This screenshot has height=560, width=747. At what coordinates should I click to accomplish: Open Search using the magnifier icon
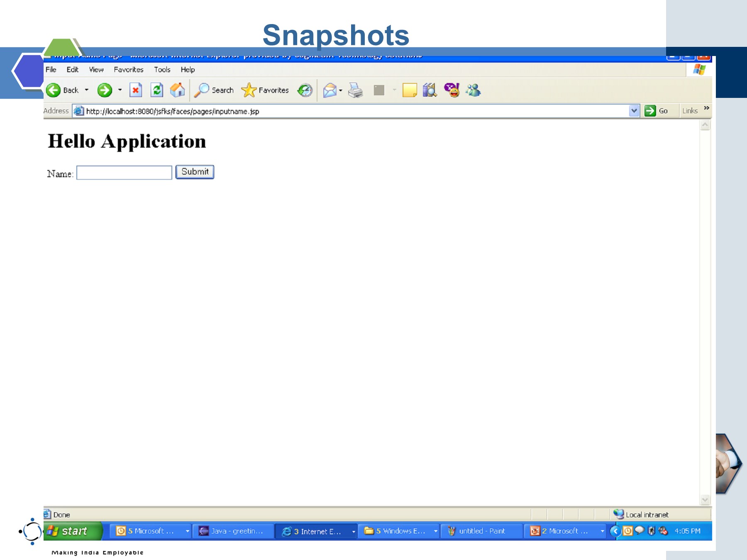point(203,90)
